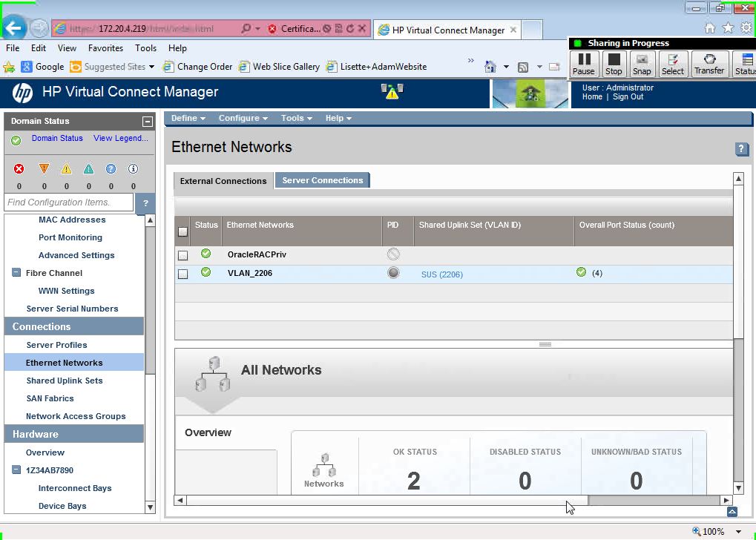The width and height of the screenshot is (756, 540).
Task: Expand the favorites bar overflow chevron
Action: click(x=471, y=60)
